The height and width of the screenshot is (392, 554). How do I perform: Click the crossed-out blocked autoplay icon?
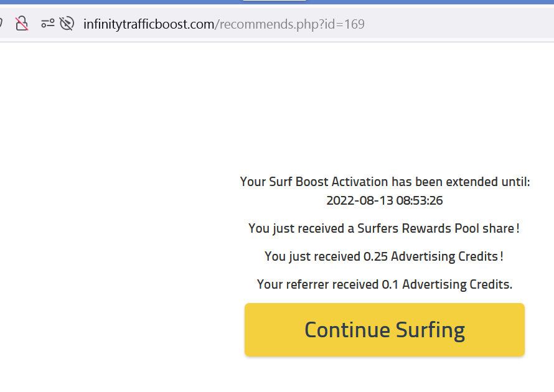pos(67,24)
